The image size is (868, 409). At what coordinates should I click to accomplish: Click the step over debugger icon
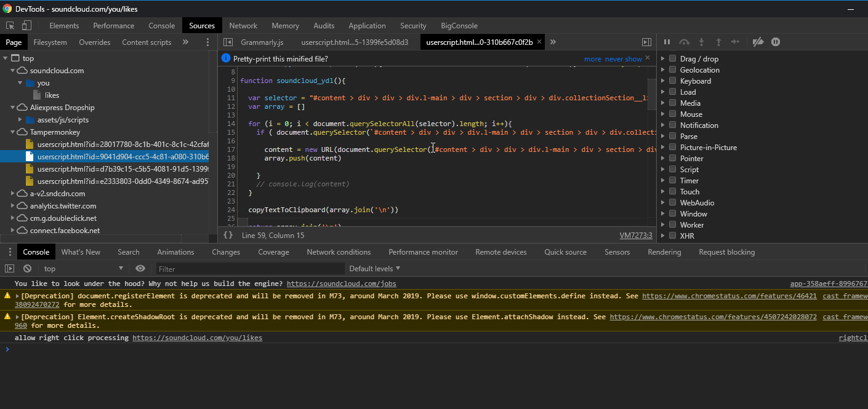tap(684, 42)
